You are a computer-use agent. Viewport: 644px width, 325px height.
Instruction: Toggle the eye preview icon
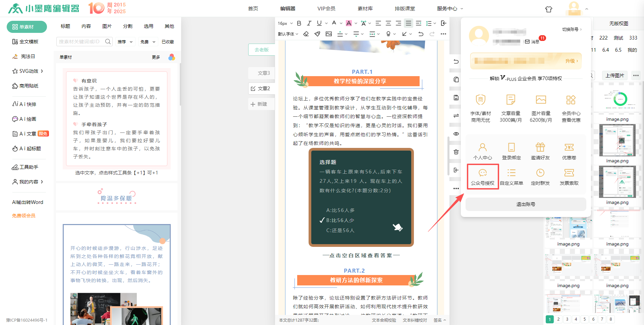[456, 134]
